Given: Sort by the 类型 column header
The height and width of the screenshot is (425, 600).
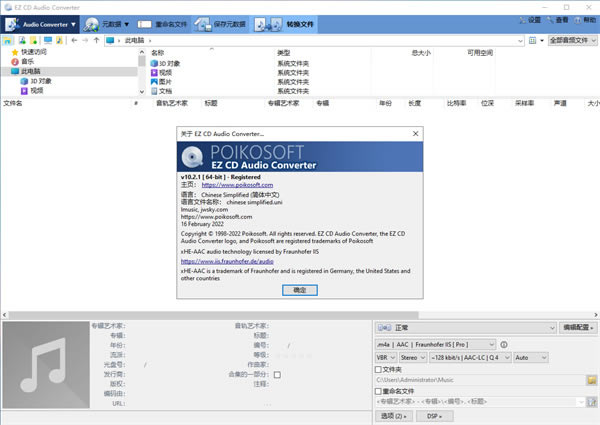Looking at the screenshot, I should 284,53.
